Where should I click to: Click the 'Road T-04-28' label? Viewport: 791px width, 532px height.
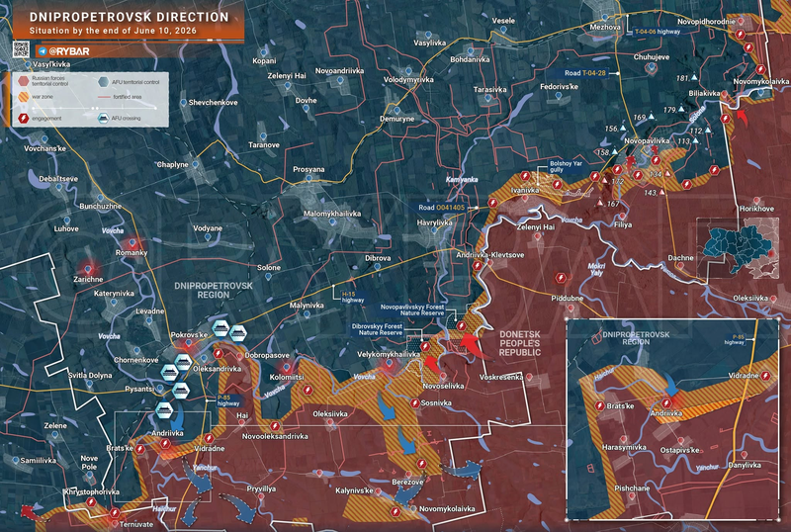(585, 73)
